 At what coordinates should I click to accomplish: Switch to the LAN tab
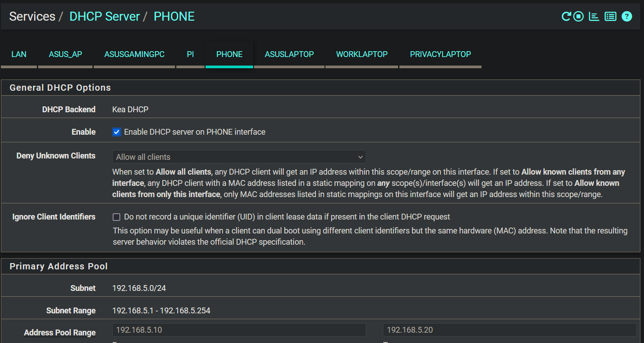(19, 54)
